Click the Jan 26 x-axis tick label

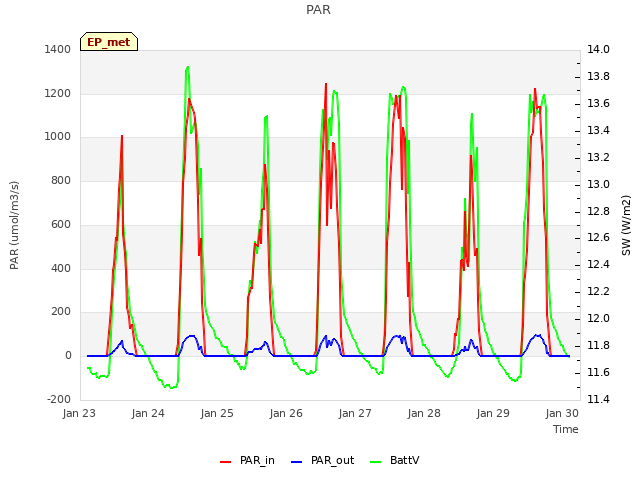(286, 413)
